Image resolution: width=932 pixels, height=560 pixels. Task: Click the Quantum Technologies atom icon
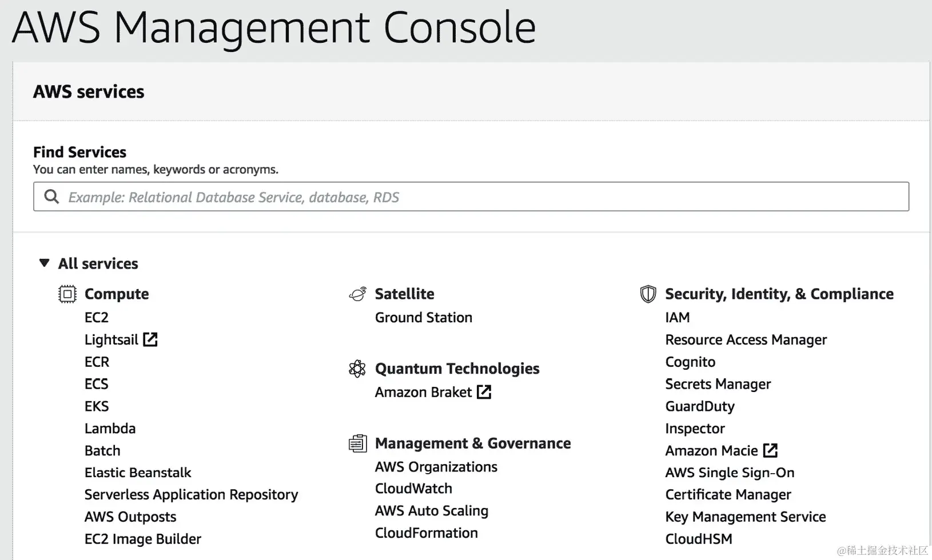pos(357,369)
